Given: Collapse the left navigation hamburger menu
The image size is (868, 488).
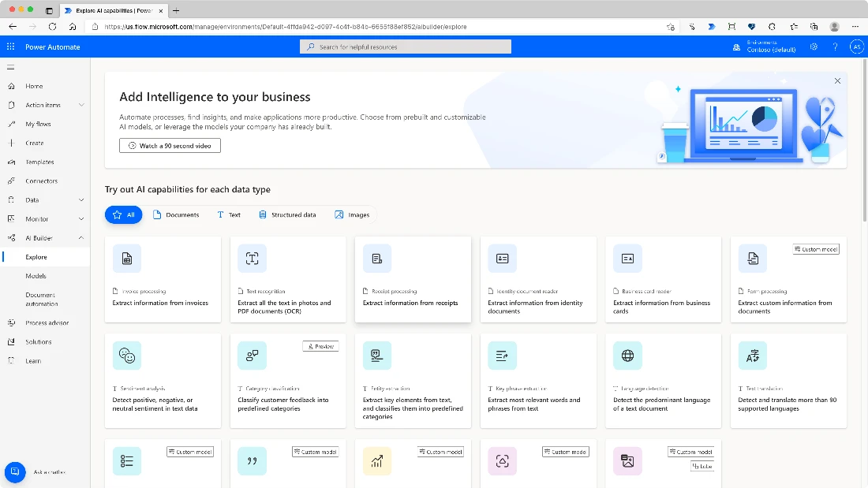Looking at the screenshot, I should click(x=11, y=67).
